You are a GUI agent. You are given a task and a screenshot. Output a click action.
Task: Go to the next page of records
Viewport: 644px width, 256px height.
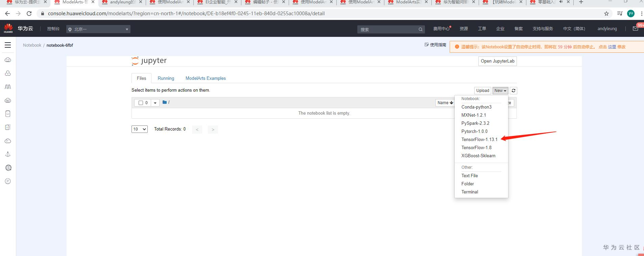[x=213, y=130]
